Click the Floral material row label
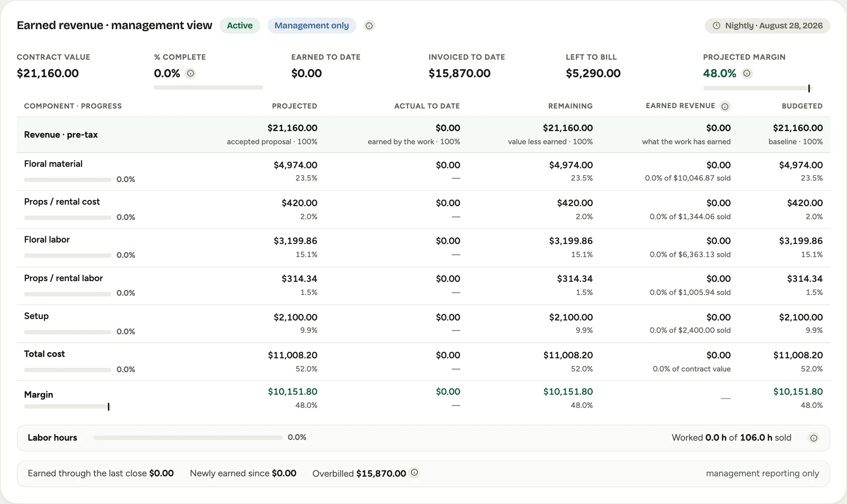 53,164
